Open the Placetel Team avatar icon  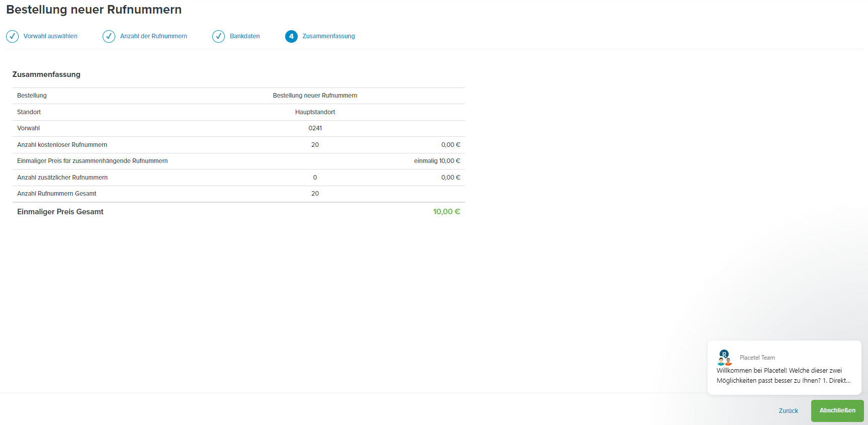click(x=725, y=358)
